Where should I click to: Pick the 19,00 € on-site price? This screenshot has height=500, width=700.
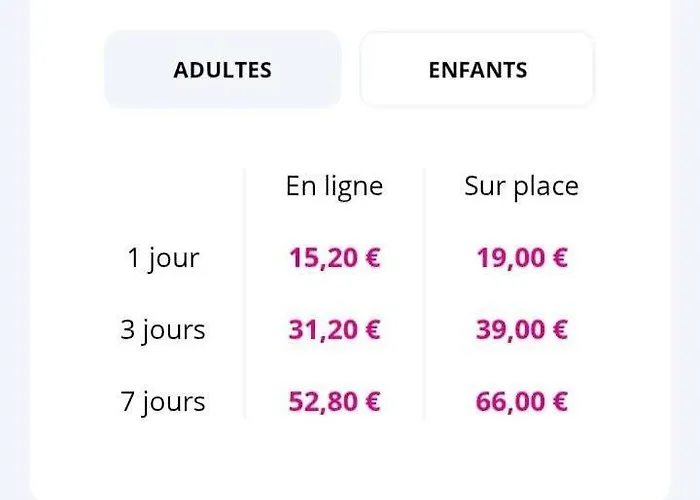521,258
